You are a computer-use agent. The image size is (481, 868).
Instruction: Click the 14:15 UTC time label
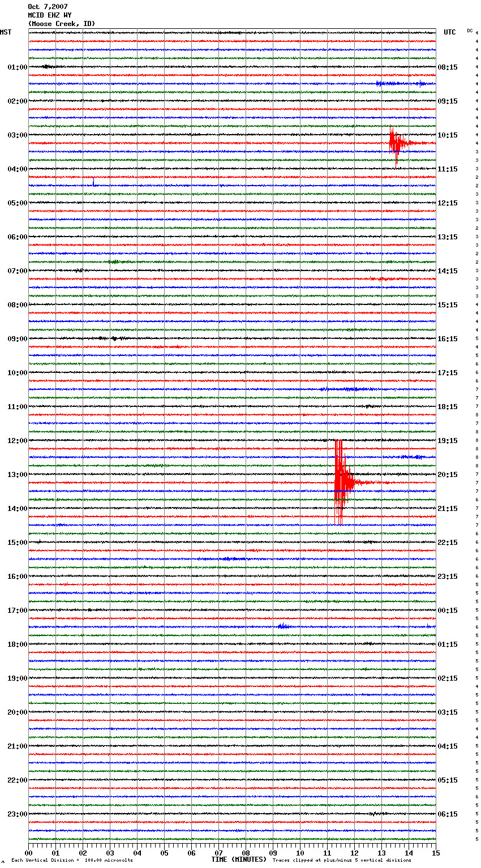(448, 271)
